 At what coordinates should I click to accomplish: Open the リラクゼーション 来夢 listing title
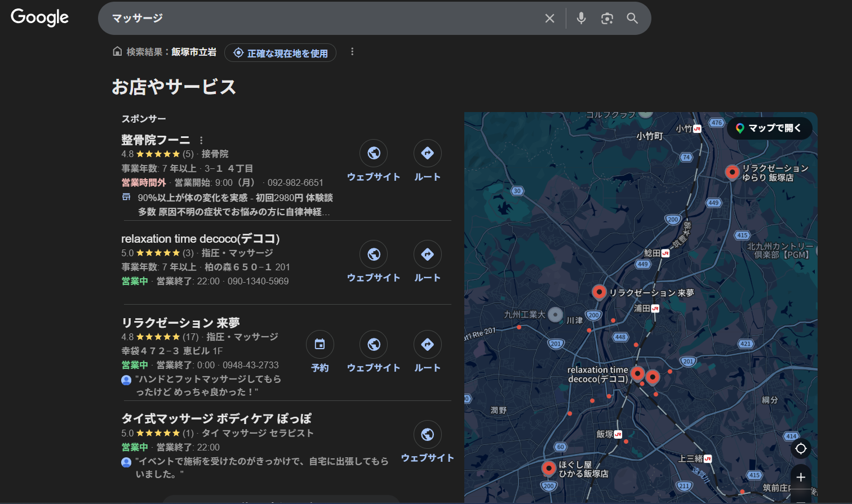point(180,323)
